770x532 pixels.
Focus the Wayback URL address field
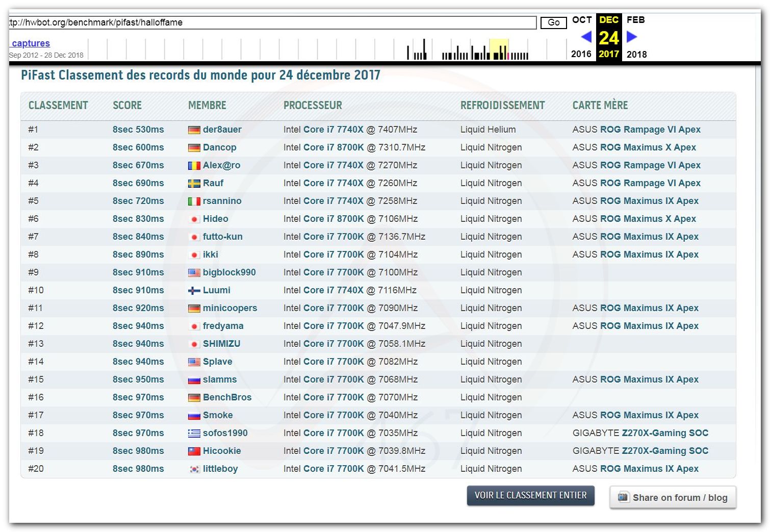click(x=272, y=22)
